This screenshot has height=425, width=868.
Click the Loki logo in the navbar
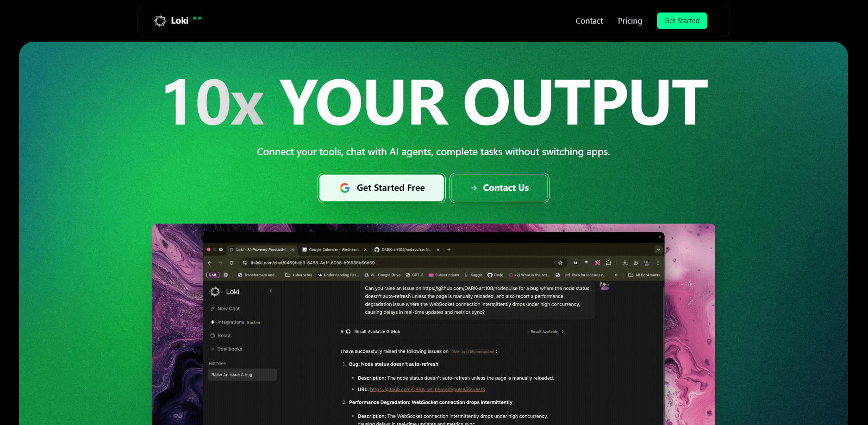pos(171,21)
